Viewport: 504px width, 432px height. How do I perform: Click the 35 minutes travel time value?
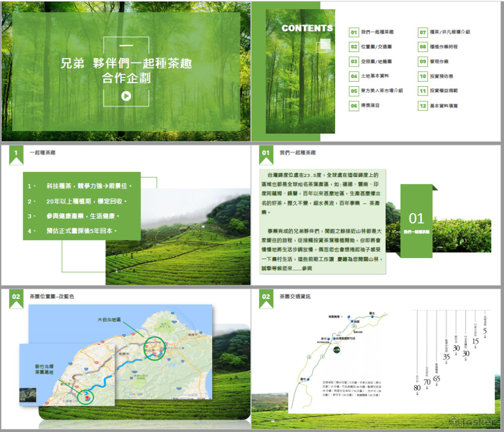[446, 356]
